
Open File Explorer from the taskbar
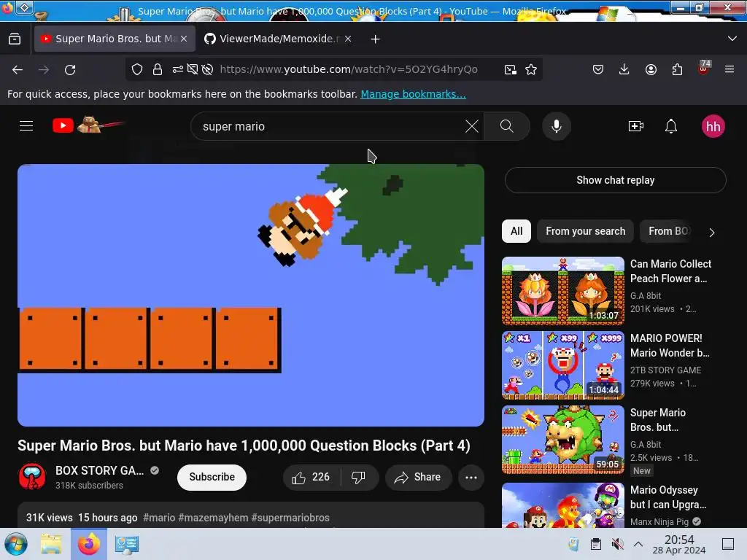point(51,544)
